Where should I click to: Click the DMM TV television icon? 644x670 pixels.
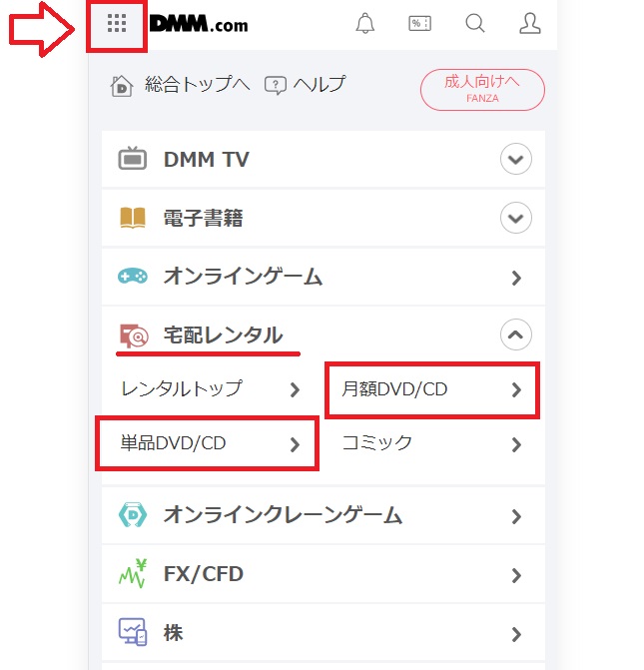(x=133, y=159)
